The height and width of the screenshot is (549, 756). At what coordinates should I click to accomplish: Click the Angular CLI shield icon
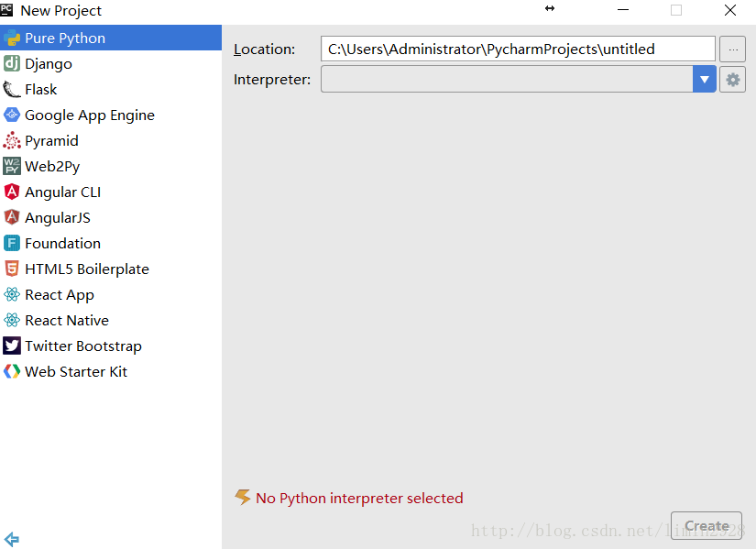point(12,192)
